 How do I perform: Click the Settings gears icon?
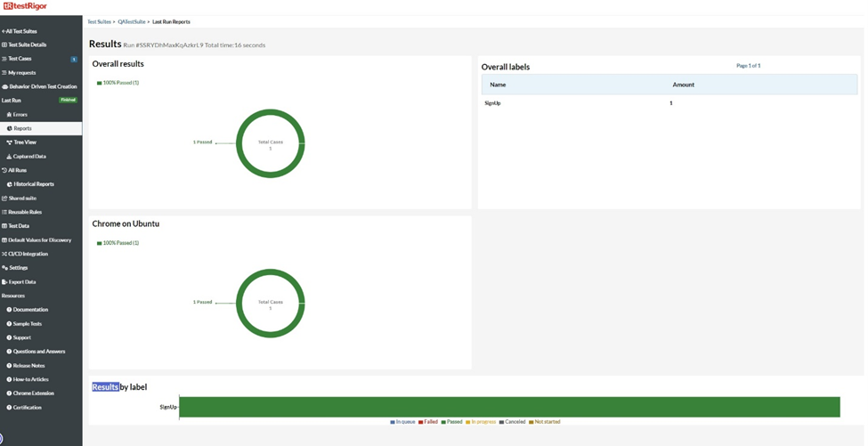tap(5, 268)
